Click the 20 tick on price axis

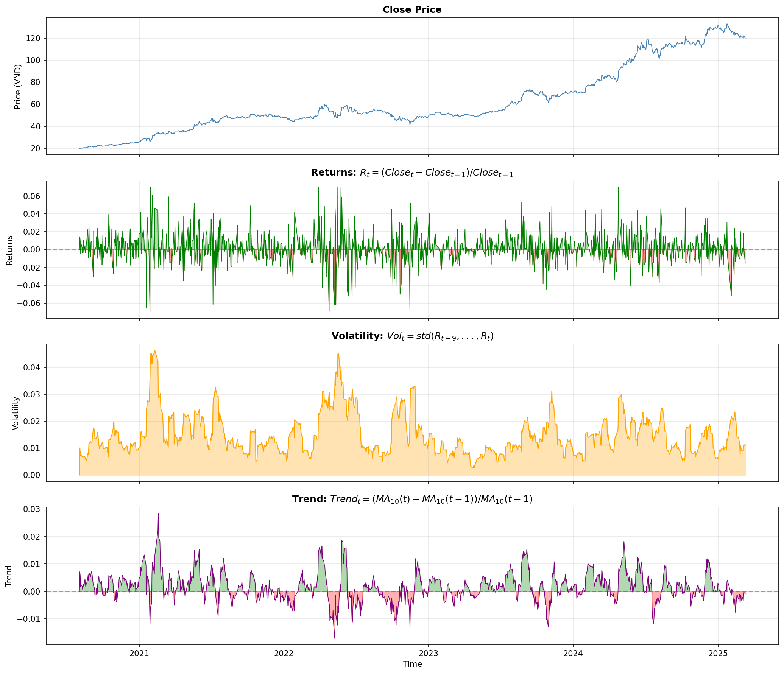[x=35, y=148]
